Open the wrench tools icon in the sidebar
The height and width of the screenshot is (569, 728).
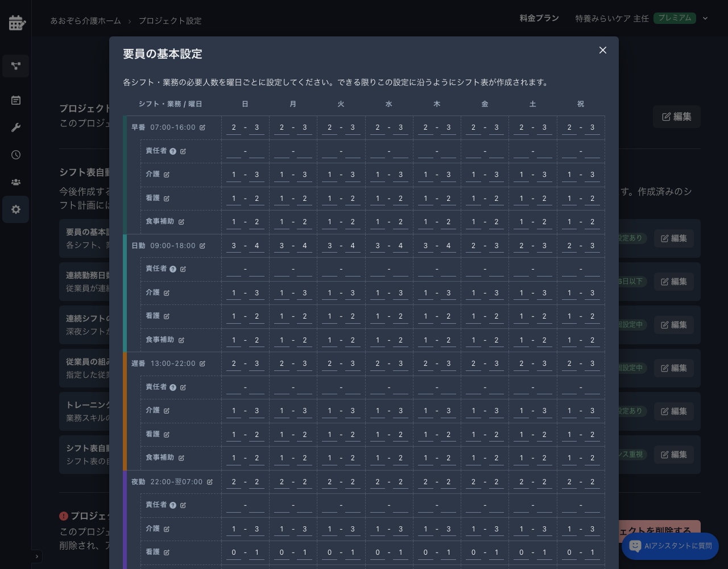click(16, 127)
